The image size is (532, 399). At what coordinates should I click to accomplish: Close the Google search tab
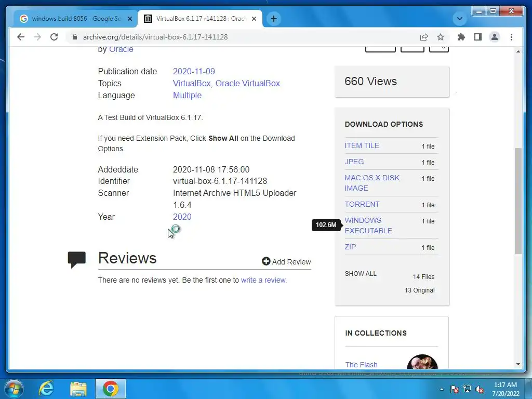pos(129,19)
